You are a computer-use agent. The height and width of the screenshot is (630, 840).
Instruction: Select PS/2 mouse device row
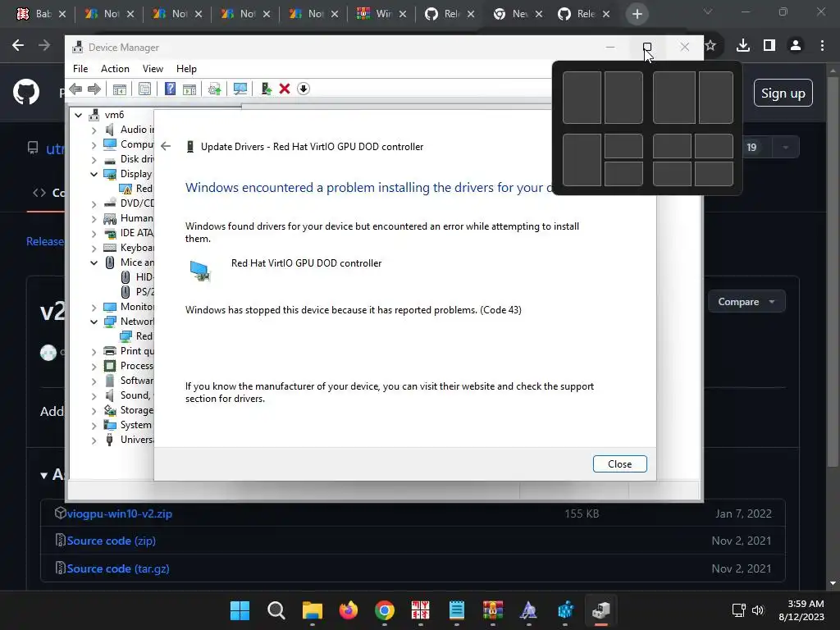137,292
